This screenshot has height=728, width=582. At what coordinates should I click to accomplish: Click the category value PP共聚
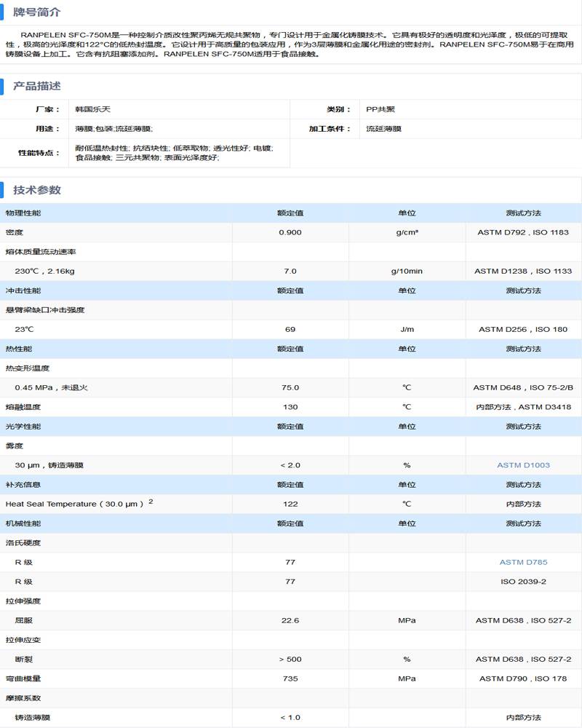[380, 109]
